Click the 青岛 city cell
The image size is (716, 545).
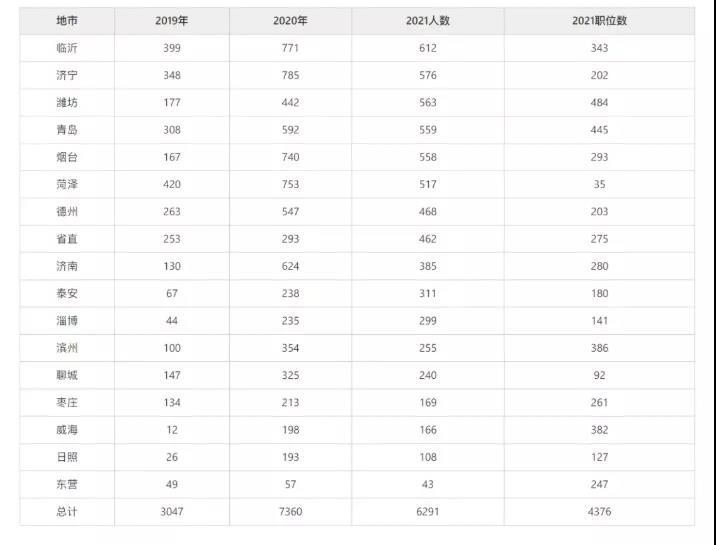coord(67,130)
